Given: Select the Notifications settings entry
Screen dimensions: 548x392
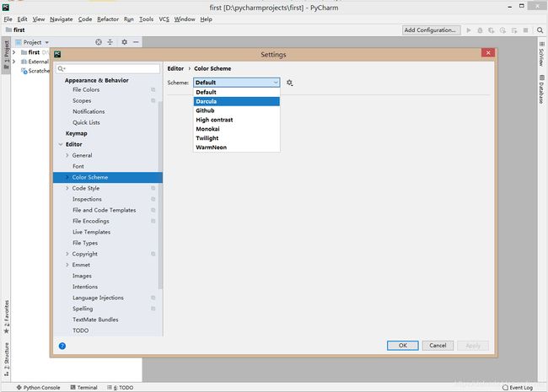Looking at the screenshot, I should [x=108, y=111].
